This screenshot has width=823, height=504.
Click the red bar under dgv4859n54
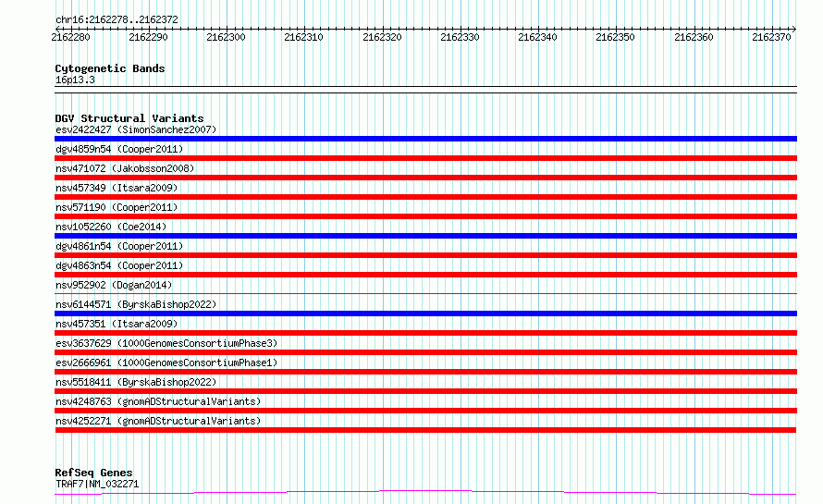click(425, 158)
